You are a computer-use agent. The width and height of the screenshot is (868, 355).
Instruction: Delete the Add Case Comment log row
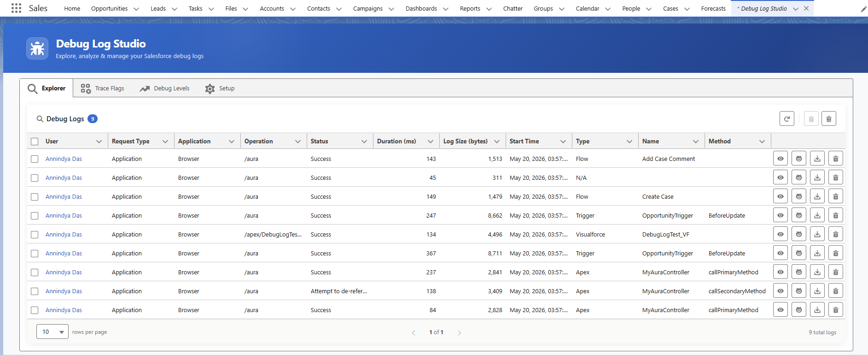point(836,159)
